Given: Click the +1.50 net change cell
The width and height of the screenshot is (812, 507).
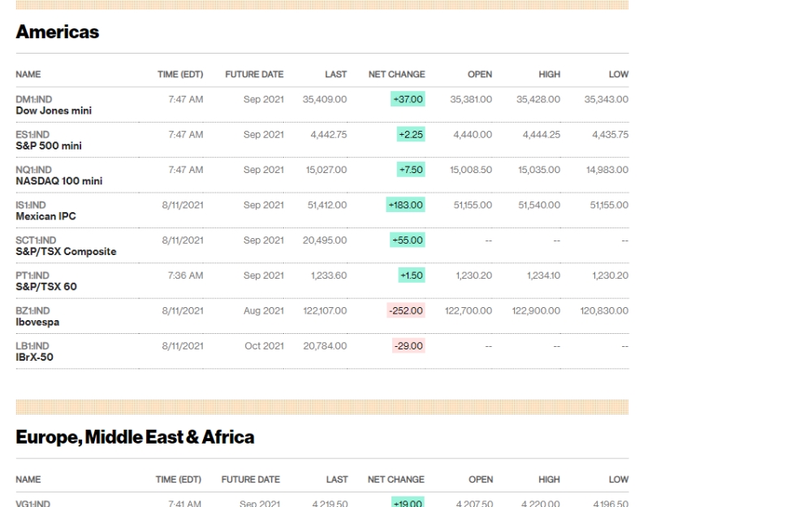Looking at the screenshot, I should [x=412, y=275].
